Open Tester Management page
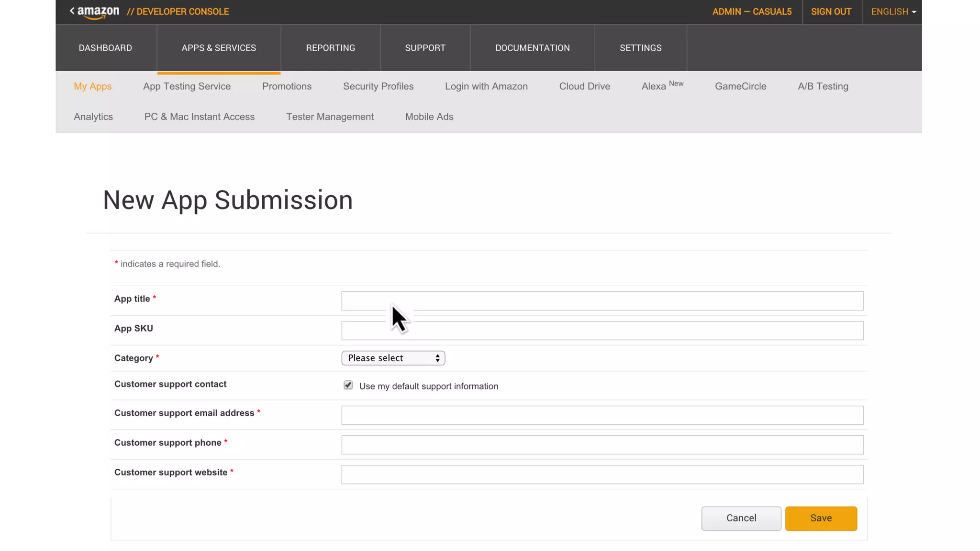Viewport: 980px width, 551px height. click(330, 117)
